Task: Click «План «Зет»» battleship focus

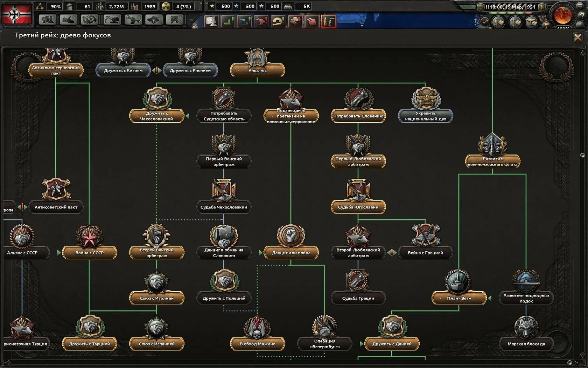Action: click(x=459, y=298)
